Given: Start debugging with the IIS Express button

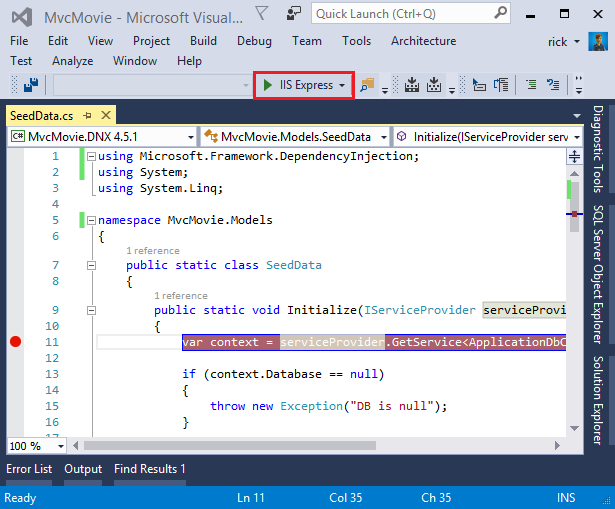Looking at the screenshot, I should [297, 85].
